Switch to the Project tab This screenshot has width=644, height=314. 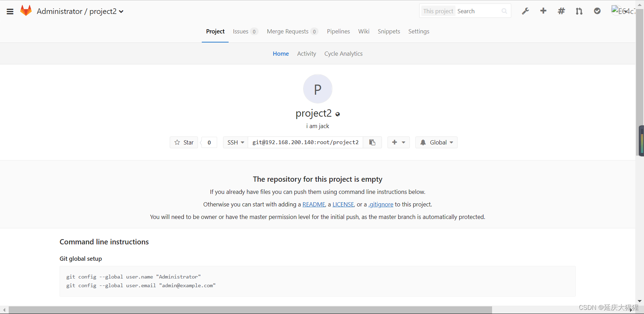(x=215, y=31)
